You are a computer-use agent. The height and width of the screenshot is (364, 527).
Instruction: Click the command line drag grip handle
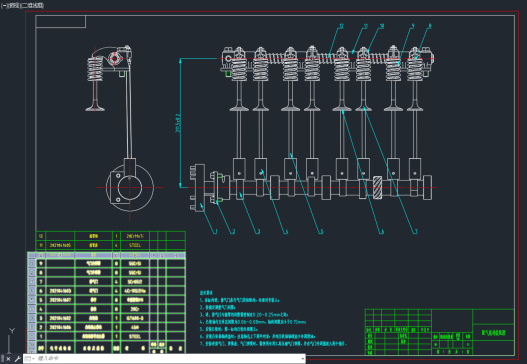3,359
